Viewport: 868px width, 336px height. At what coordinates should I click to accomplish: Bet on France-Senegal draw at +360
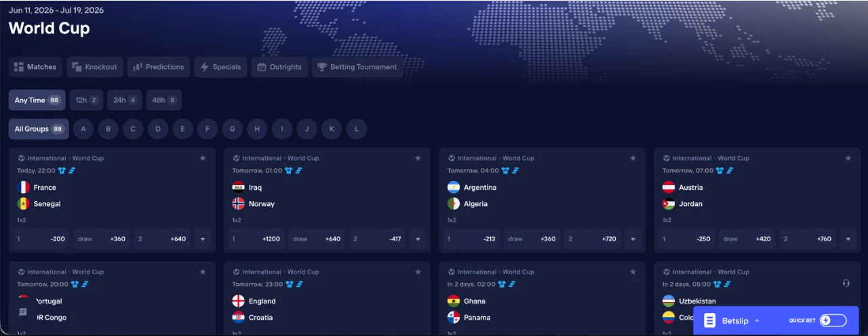pyautogui.click(x=102, y=239)
